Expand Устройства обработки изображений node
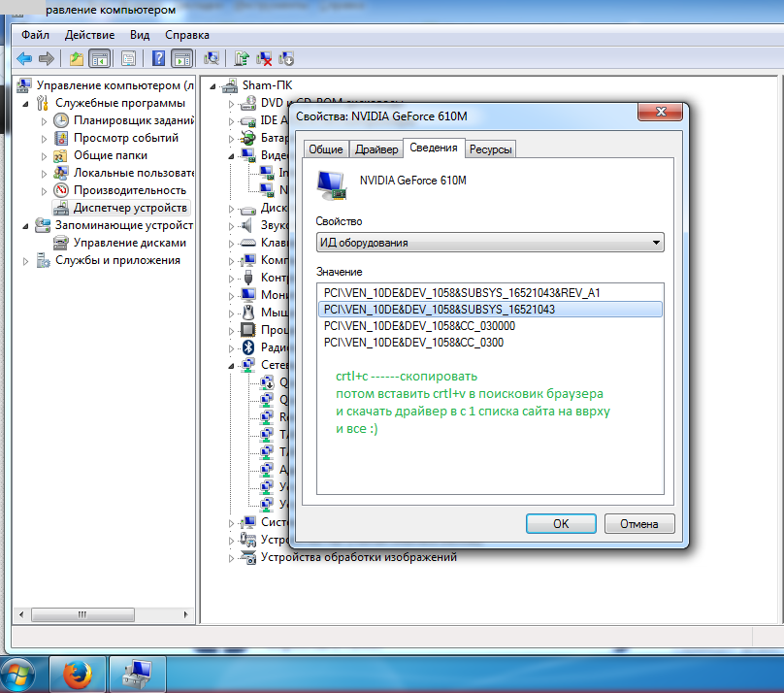784x693 pixels. tap(231, 558)
